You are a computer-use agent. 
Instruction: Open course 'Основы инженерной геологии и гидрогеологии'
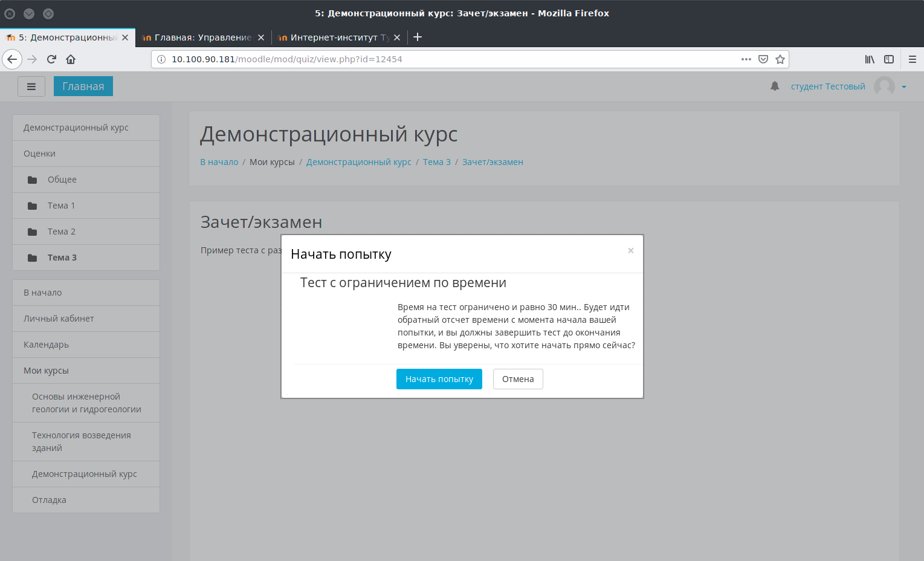(x=86, y=403)
